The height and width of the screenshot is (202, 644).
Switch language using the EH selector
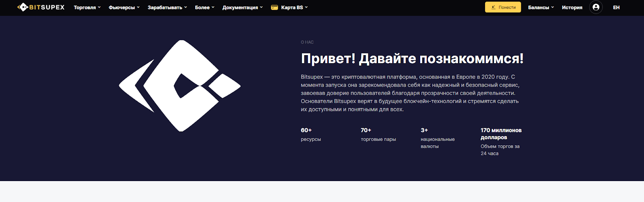[x=616, y=7]
